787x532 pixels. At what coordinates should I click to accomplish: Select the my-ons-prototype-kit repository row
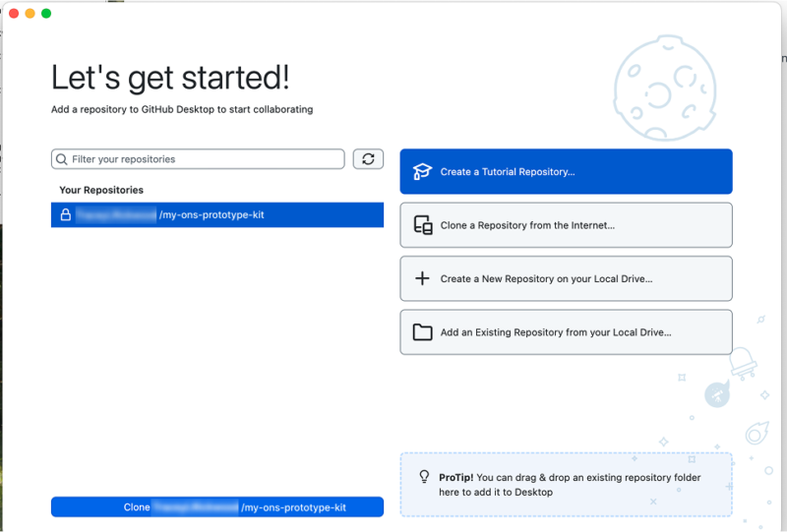(x=217, y=214)
